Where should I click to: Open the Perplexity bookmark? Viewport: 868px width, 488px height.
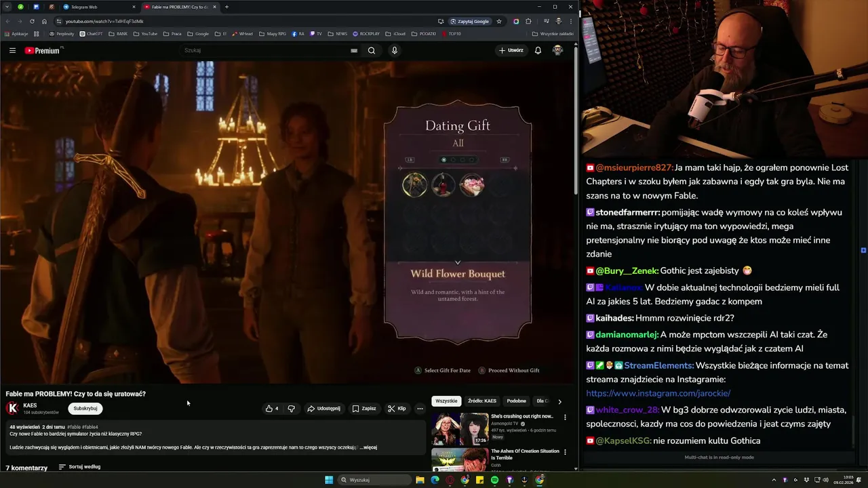[62, 34]
